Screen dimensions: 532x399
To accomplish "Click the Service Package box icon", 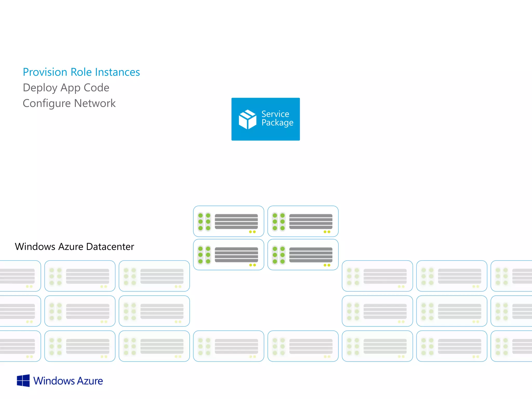I will pyautogui.click(x=247, y=119).
